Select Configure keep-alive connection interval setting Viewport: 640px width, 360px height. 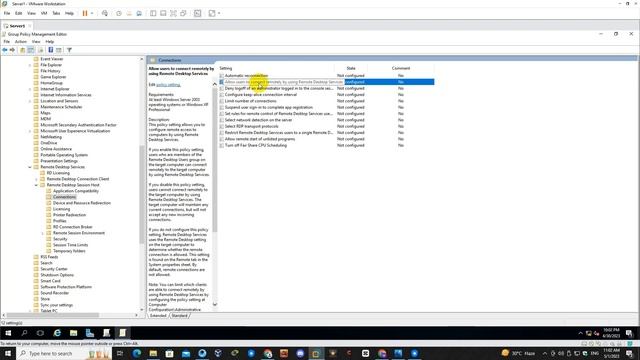[260, 95]
